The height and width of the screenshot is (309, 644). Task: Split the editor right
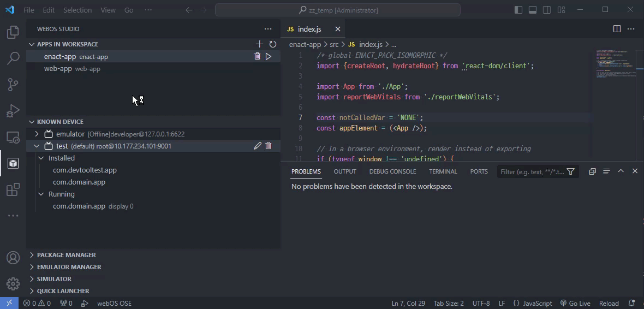617,29
